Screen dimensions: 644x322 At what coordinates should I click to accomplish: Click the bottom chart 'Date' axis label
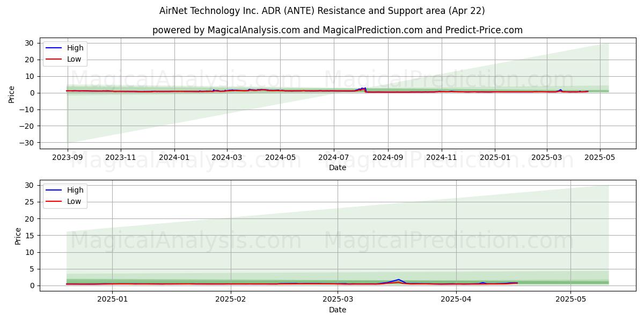click(338, 310)
